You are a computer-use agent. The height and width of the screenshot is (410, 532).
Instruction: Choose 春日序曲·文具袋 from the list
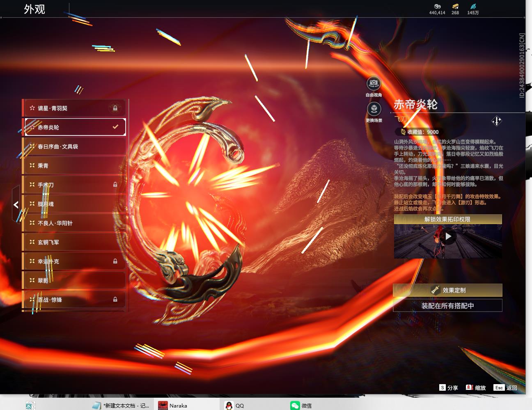(74, 146)
